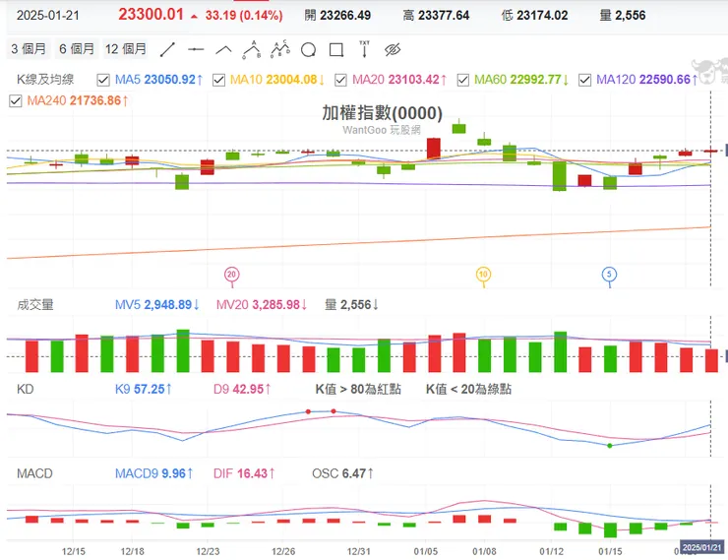Toggle hide drawings eye icon
The image size is (728, 560).
click(393, 49)
